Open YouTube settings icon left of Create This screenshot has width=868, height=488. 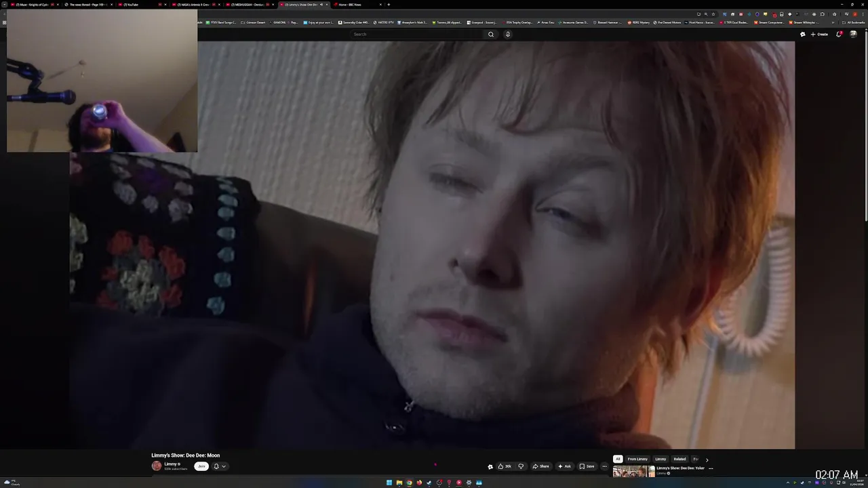click(803, 34)
